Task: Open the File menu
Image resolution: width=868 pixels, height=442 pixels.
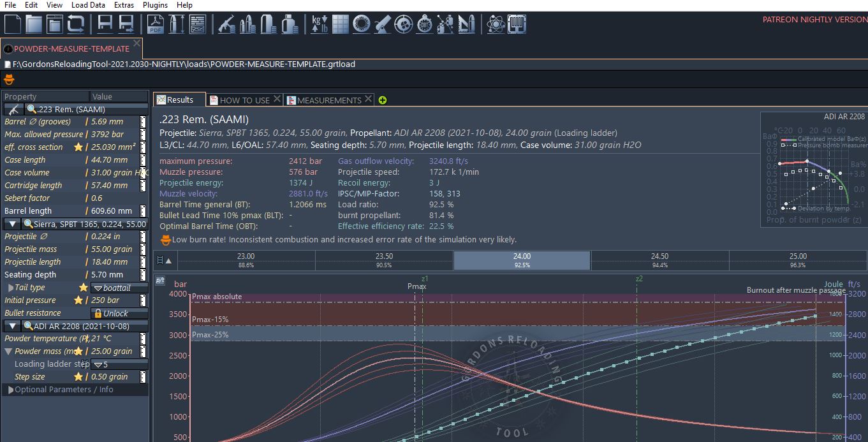Action: (x=10, y=5)
